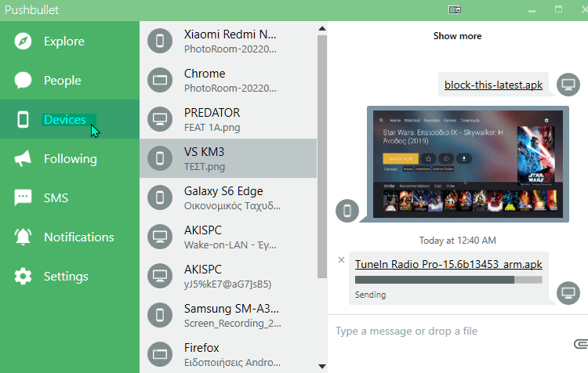
Task: Select the Galaxy S6 Edge device name
Action: pyautogui.click(x=223, y=191)
